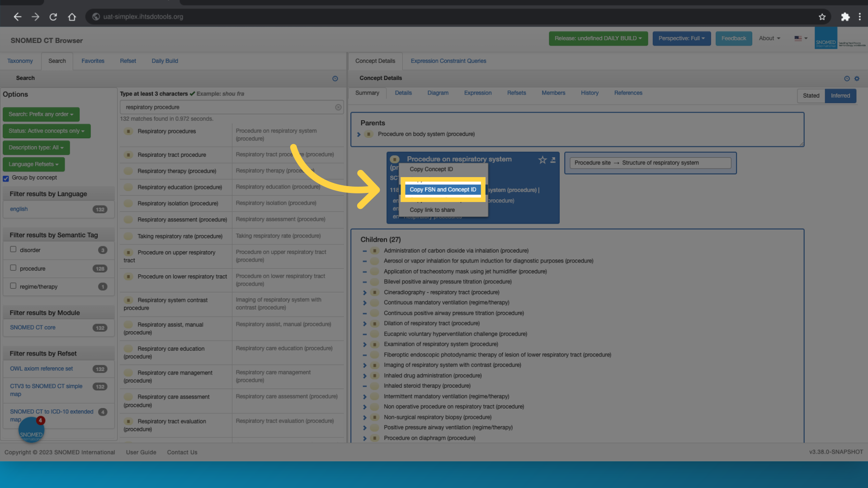Click the concept focus icon beside star
The width and height of the screenshot is (868, 488).
(553, 160)
